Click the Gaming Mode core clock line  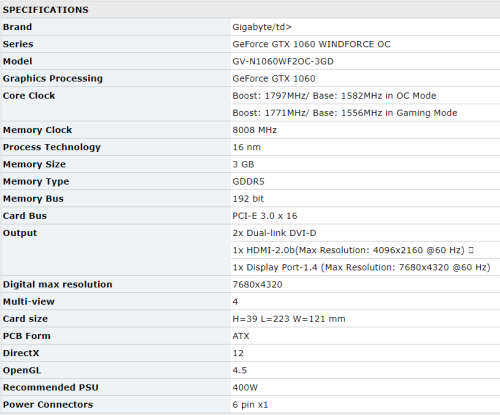345,113
